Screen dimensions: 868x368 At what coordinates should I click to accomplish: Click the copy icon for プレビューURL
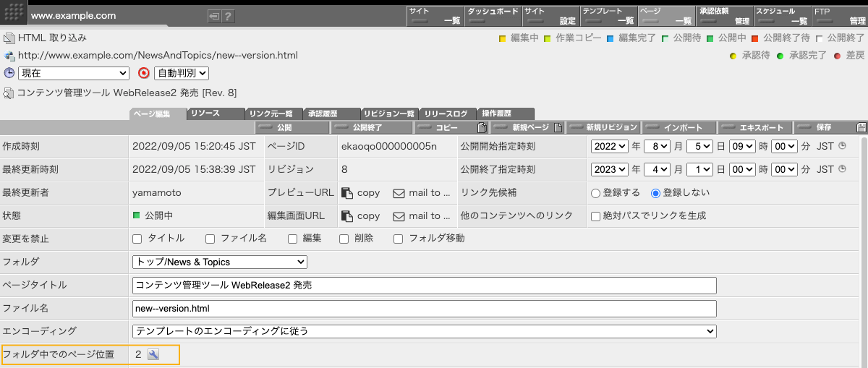(347, 193)
